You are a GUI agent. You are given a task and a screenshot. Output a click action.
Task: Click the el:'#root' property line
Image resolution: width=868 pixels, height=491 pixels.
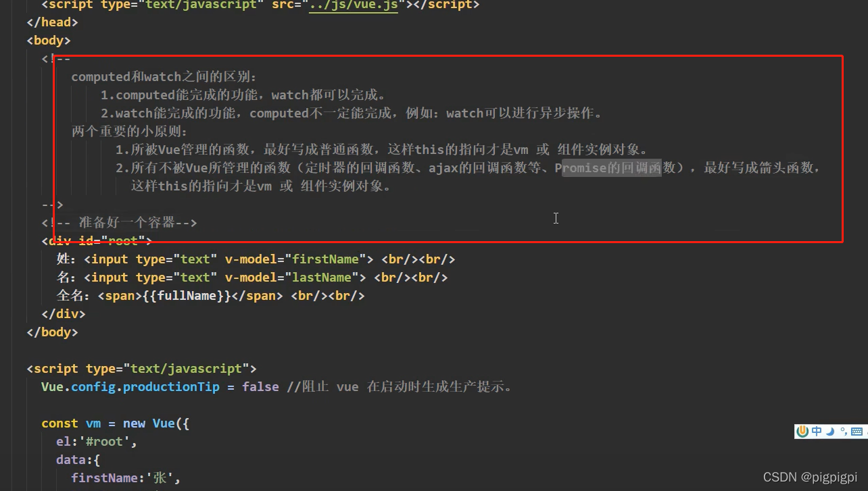[97, 442]
